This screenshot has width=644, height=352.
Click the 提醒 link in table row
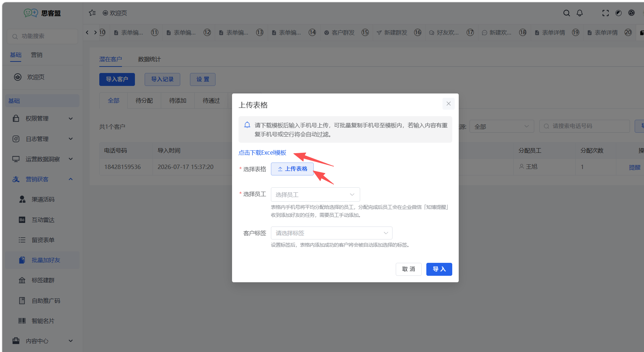[x=634, y=167]
